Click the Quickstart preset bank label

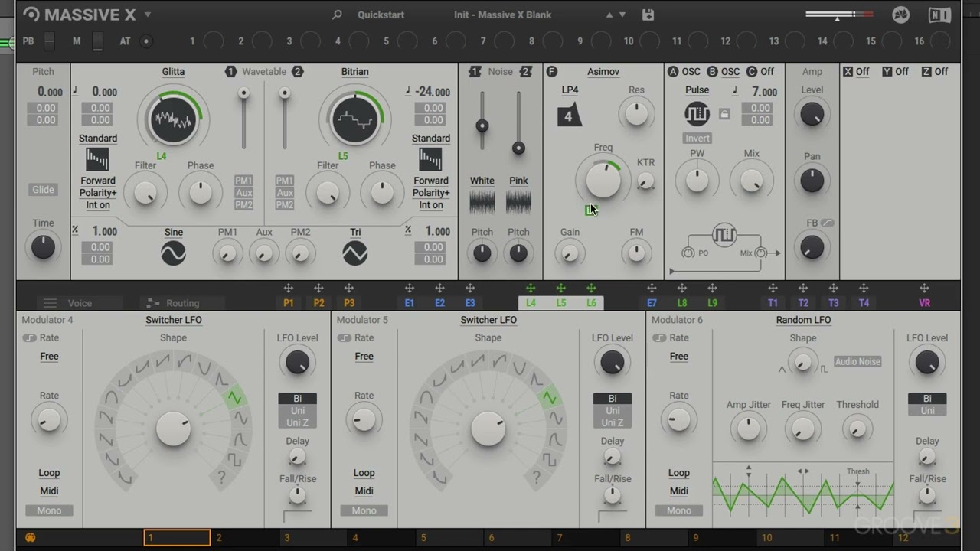(x=381, y=15)
